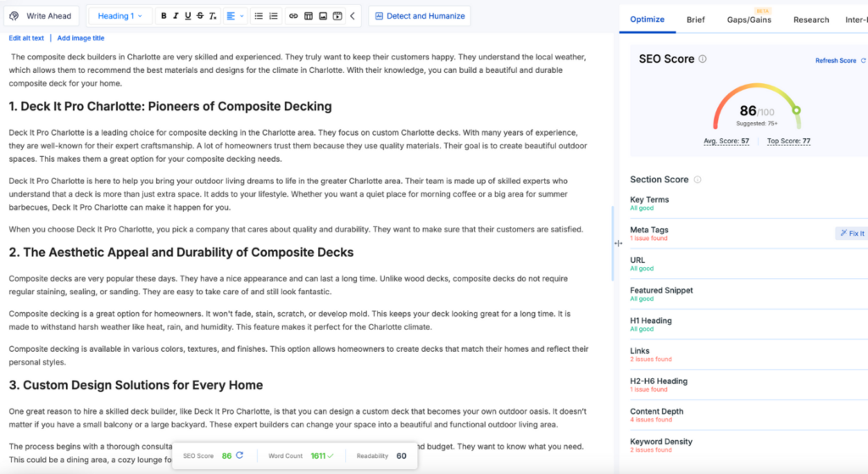
Task: Click the editor vertical scrollbar
Action: coord(612,243)
